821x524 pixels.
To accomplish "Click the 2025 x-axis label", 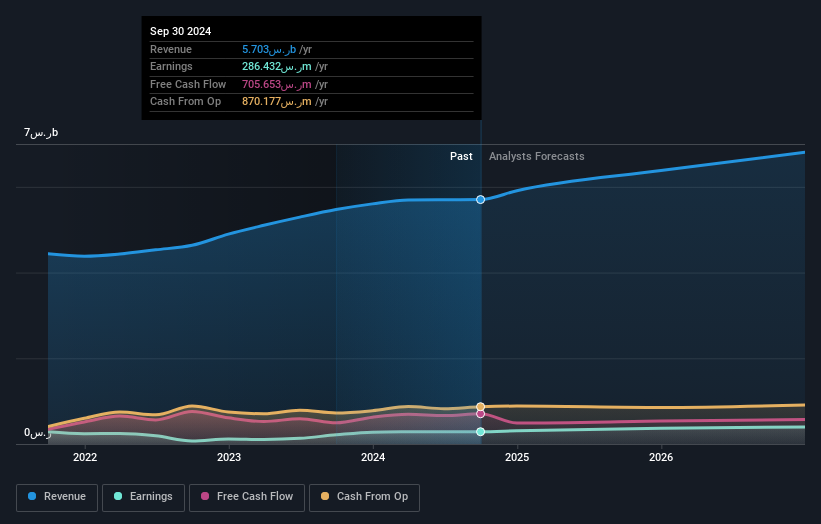I will 517,457.
